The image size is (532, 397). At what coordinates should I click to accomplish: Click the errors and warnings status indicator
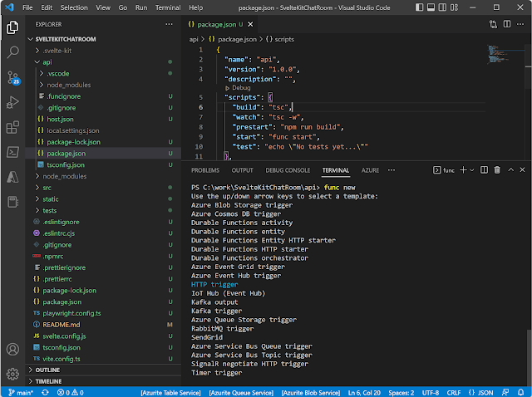click(71, 393)
